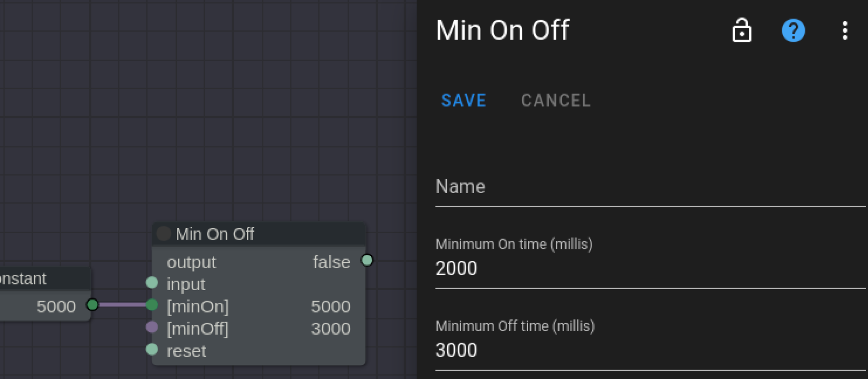Click the output port on Min On Off node
The width and height of the screenshot is (868, 379).
pyautogui.click(x=367, y=260)
